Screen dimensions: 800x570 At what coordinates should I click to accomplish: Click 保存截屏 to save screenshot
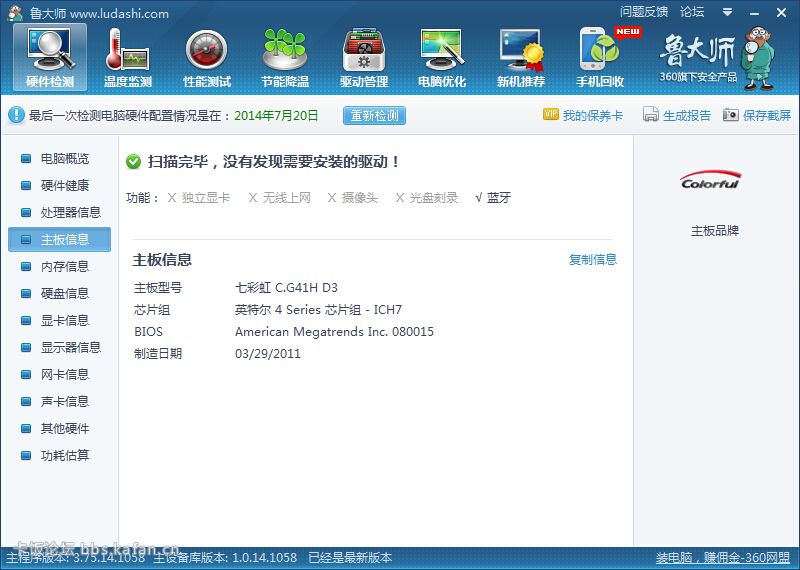pyautogui.click(x=767, y=115)
